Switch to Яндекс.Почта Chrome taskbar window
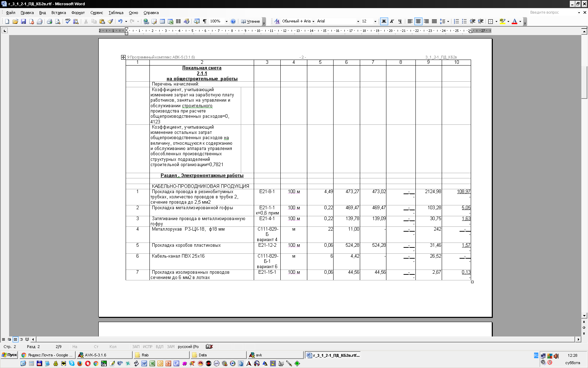 pyautogui.click(x=47, y=355)
